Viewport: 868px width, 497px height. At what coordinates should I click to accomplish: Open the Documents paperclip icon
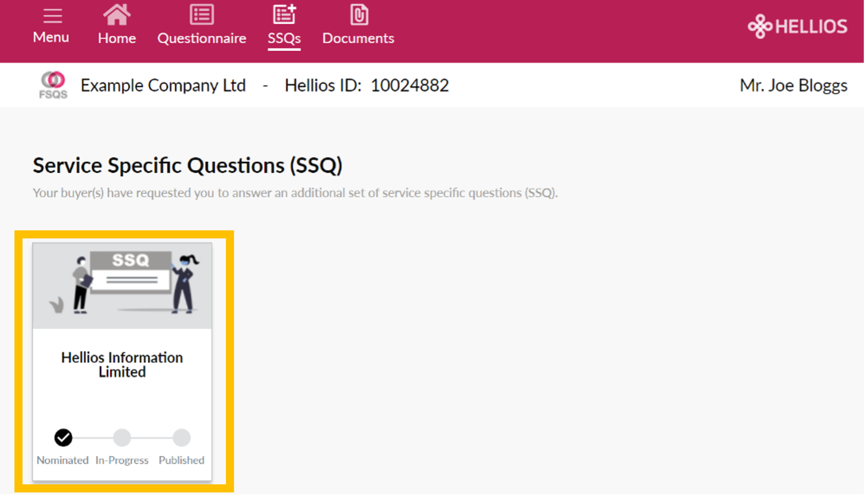pyautogui.click(x=359, y=15)
